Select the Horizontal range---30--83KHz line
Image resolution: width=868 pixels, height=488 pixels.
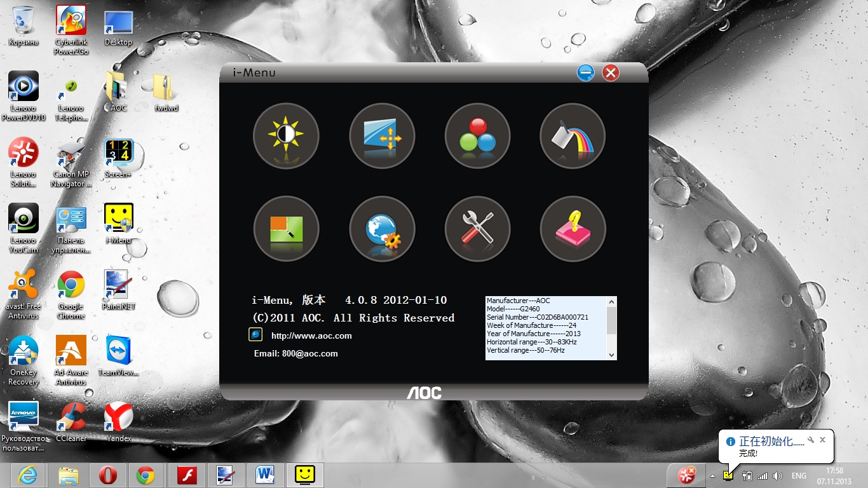click(x=532, y=342)
